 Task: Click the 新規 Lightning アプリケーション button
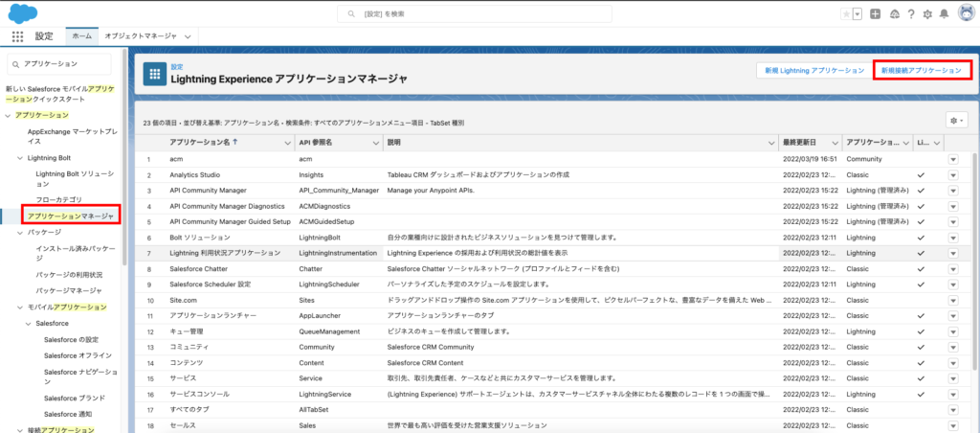point(813,71)
